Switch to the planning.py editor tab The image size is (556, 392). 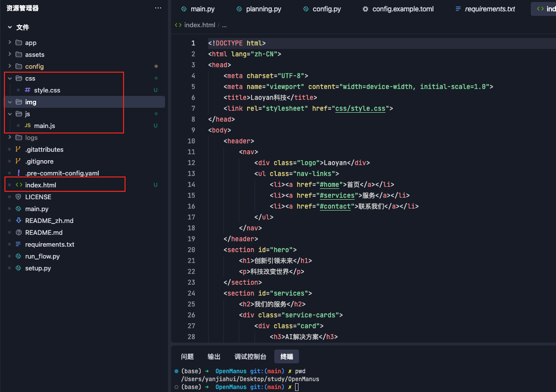pyautogui.click(x=263, y=9)
